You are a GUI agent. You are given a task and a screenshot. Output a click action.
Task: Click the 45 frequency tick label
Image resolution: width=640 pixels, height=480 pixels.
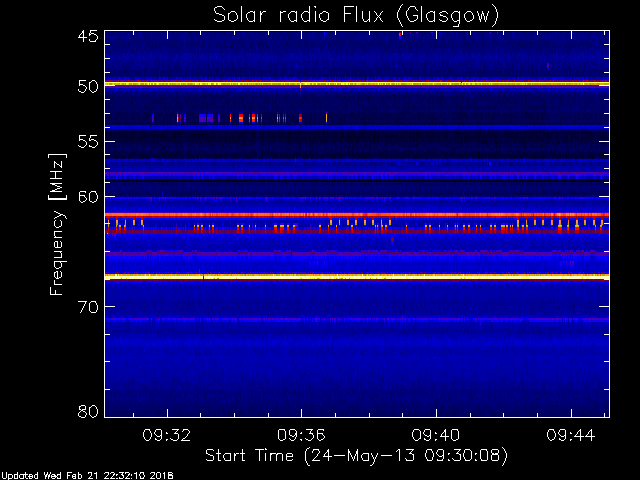coord(88,37)
